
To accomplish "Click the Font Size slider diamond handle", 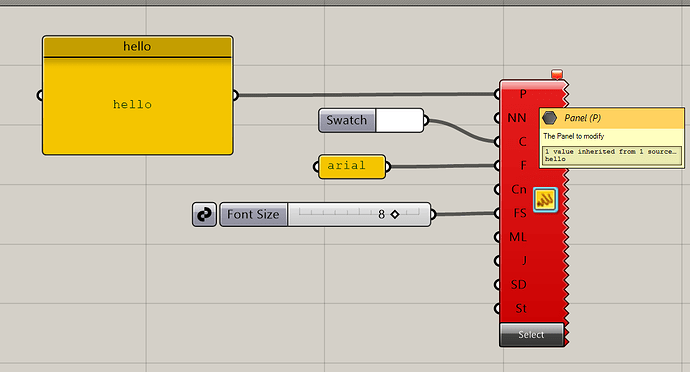I will coord(395,214).
